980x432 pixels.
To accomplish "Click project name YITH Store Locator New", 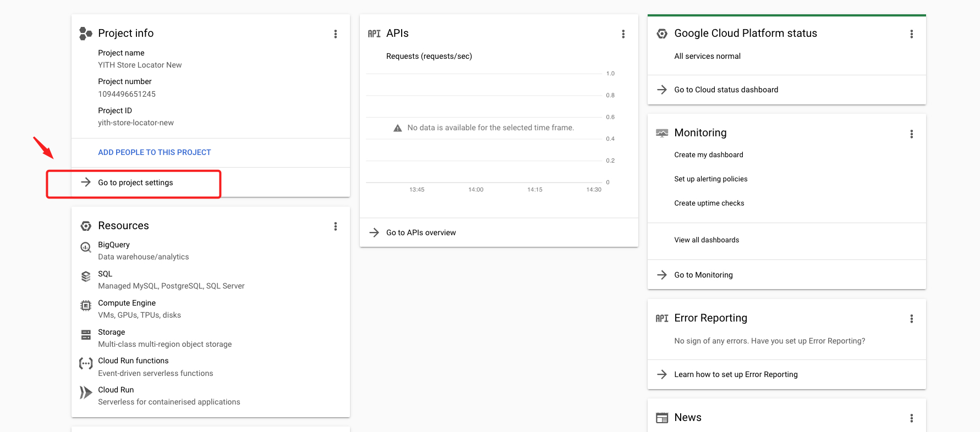I will 140,65.
